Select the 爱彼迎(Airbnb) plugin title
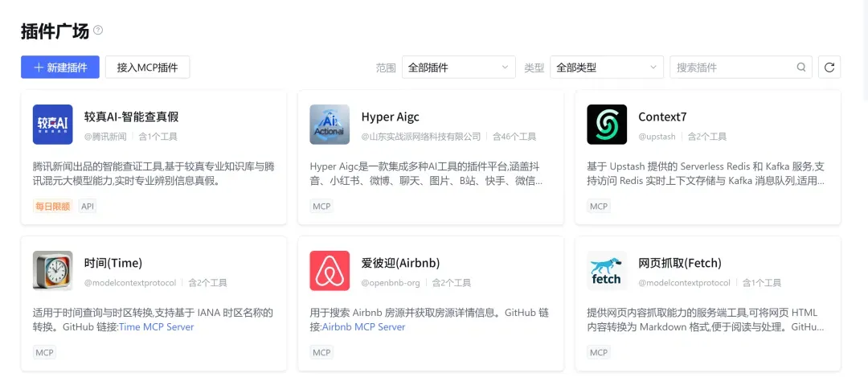This screenshot has height=377, width=868. click(400, 263)
